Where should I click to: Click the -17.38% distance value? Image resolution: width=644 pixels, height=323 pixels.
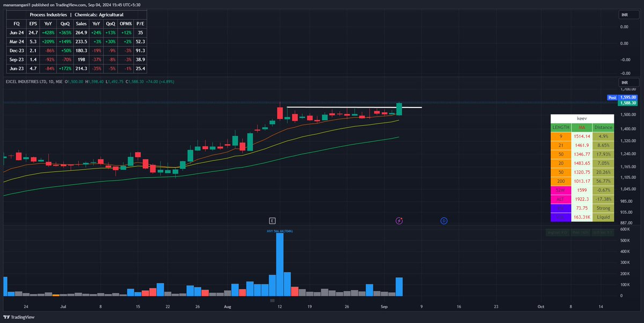coord(603,199)
